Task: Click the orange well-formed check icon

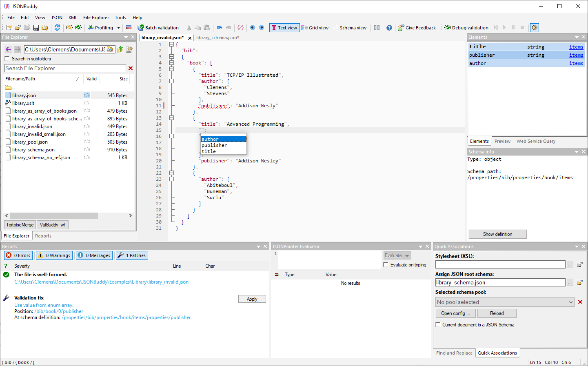Action: [69, 28]
